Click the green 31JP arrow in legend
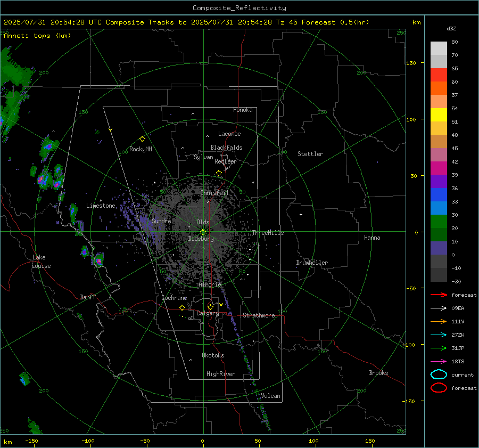This screenshot has height=448, width=479. tap(439, 348)
